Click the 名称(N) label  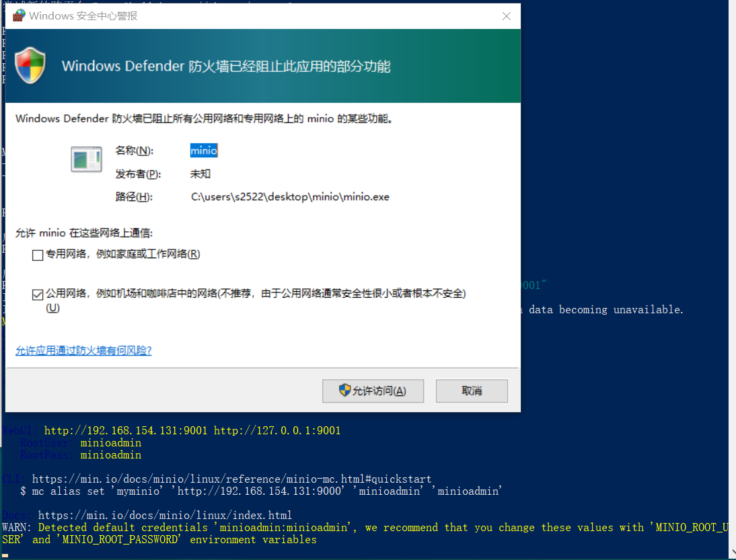click(x=135, y=151)
